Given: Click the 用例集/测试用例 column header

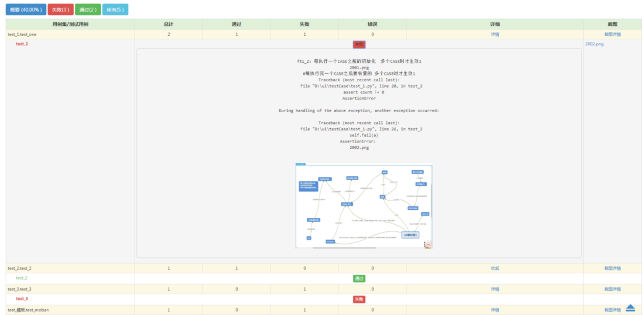Looking at the screenshot, I should 70,24.
